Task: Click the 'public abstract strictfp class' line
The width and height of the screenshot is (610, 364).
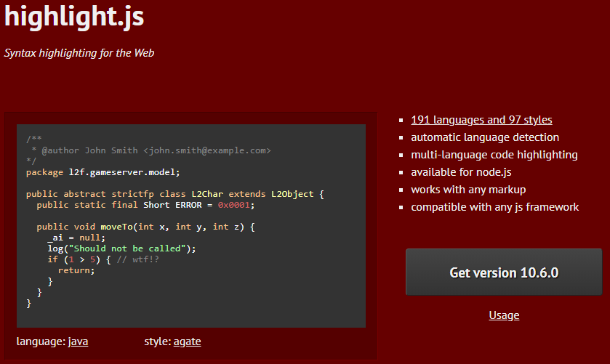Action: pyautogui.click(x=174, y=194)
